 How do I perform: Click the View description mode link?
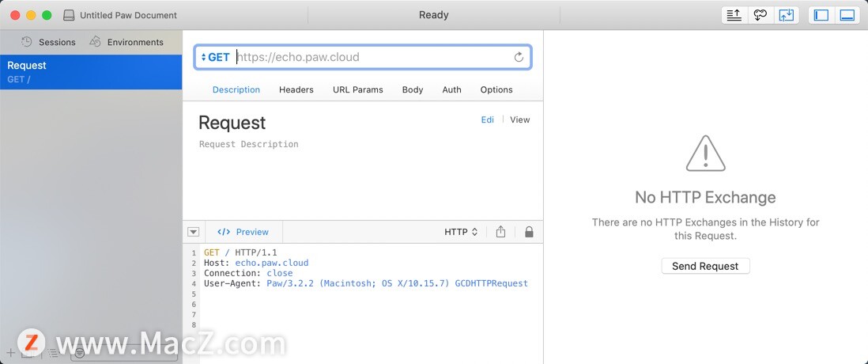[520, 119]
